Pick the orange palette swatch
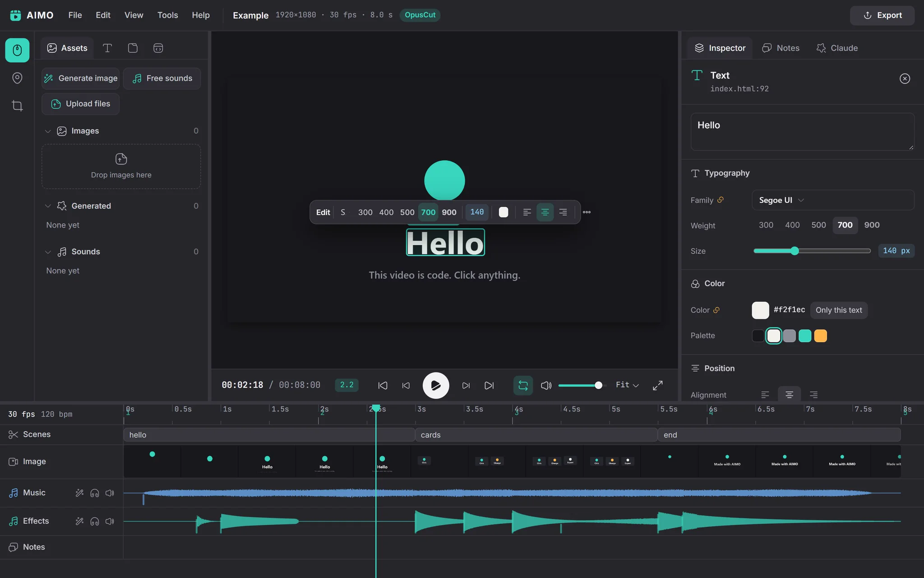This screenshot has width=924, height=578. pyautogui.click(x=820, y=336)
